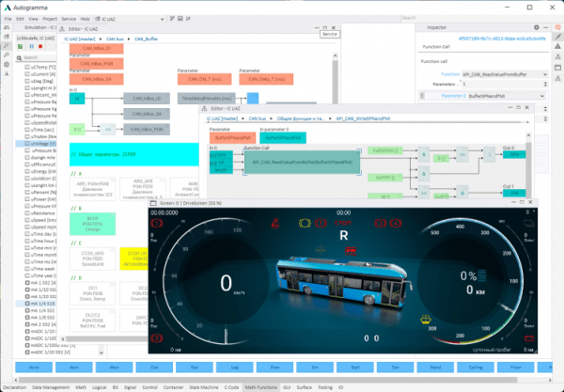
Task: Select the Log math function block
Action: pyautogui.click(x=234, y=368)
